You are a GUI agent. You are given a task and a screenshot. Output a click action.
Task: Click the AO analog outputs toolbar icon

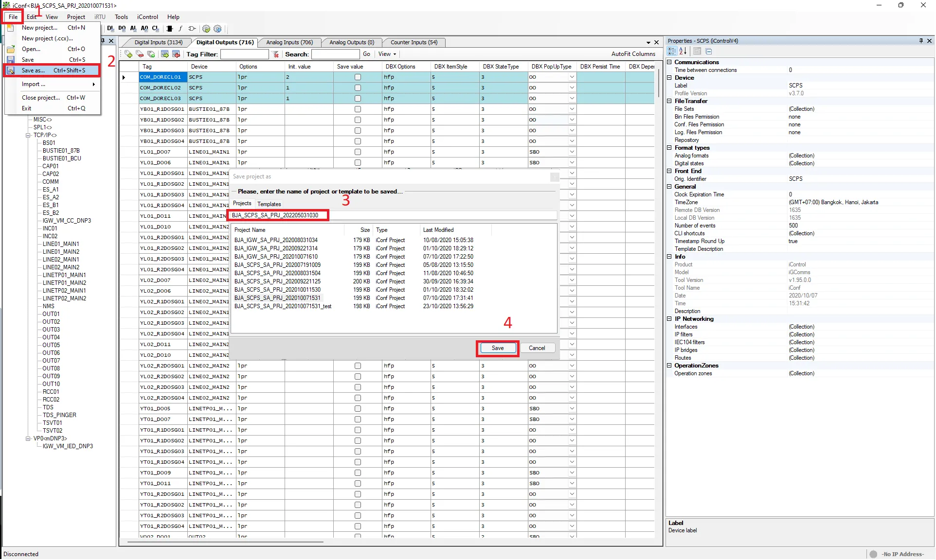coord(144,28)
